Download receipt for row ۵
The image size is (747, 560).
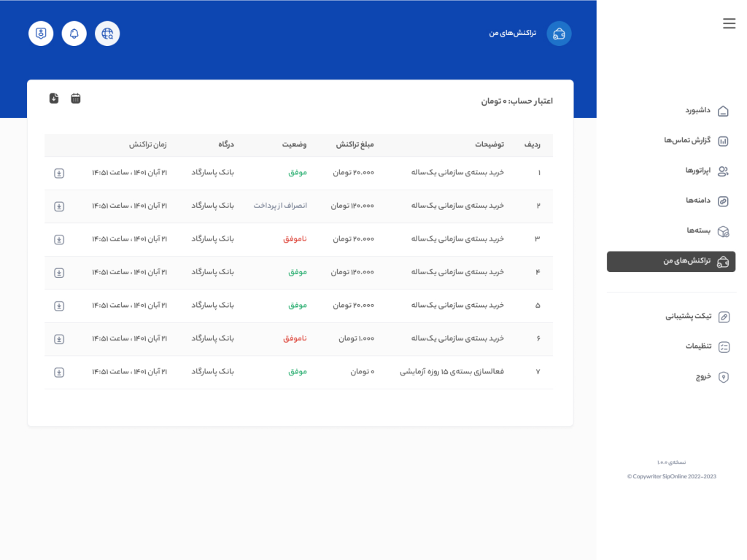click(x=59, y=306)
